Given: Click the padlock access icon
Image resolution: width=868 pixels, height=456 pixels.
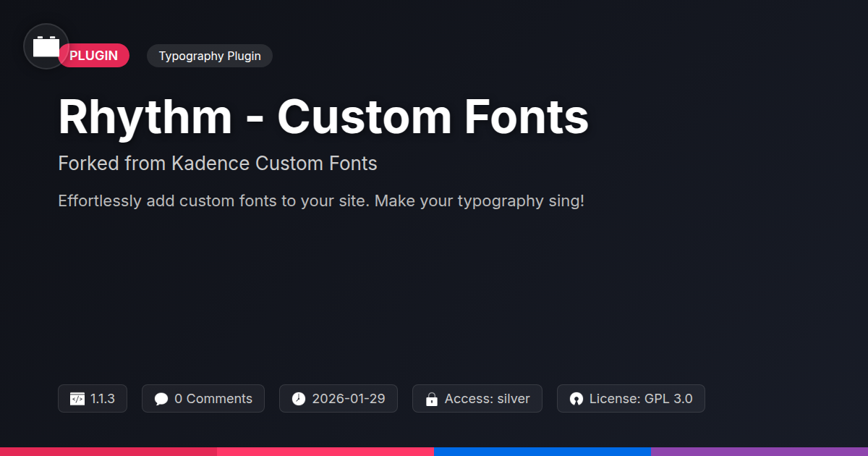Looking at the screenshot, I should (432, 399).
